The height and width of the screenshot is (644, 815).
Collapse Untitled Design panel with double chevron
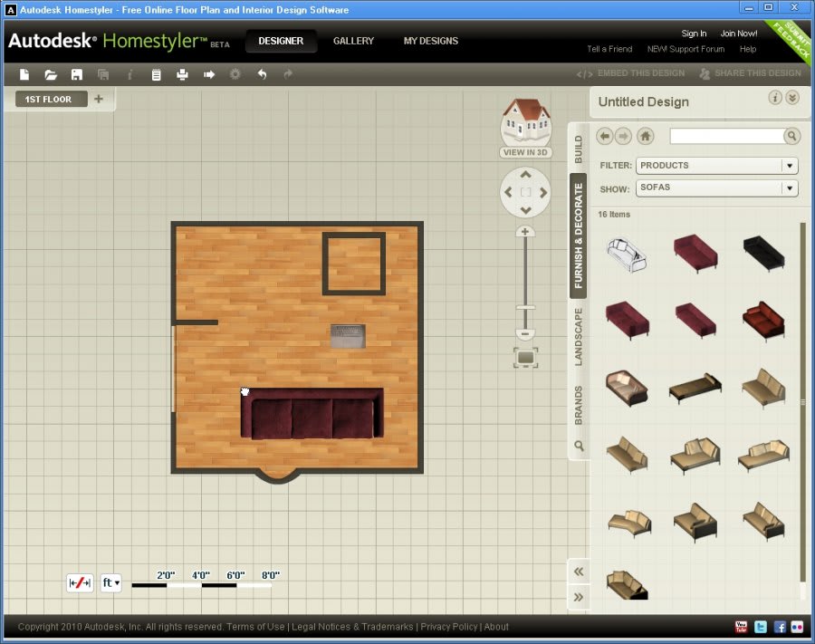(x=792, y=98)
